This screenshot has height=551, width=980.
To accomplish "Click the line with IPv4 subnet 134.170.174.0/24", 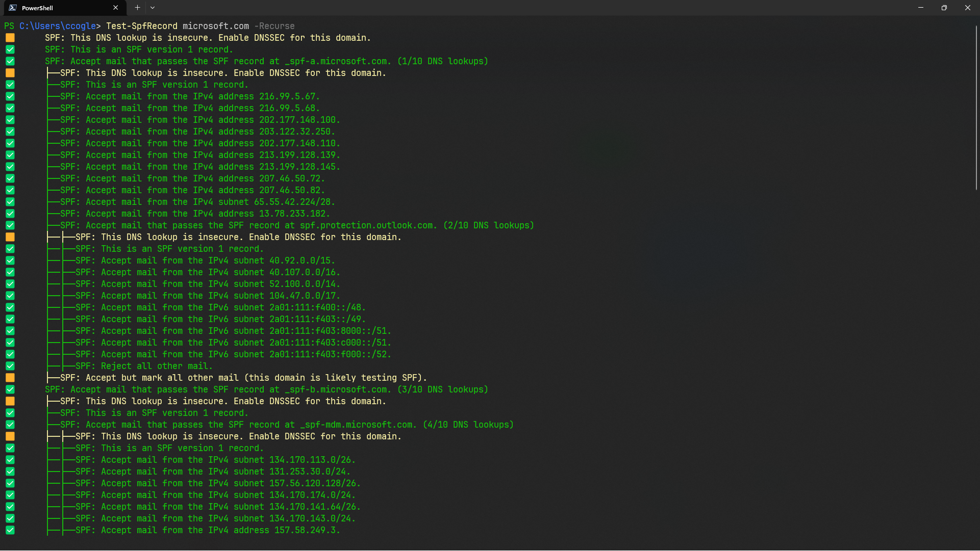I will pos(215,495).
